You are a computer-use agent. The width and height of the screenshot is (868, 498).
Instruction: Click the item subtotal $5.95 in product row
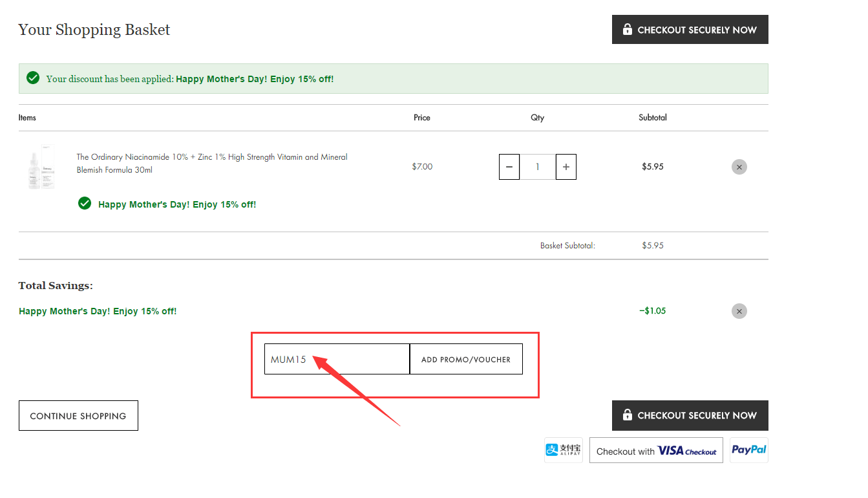[x=653, y=167]
